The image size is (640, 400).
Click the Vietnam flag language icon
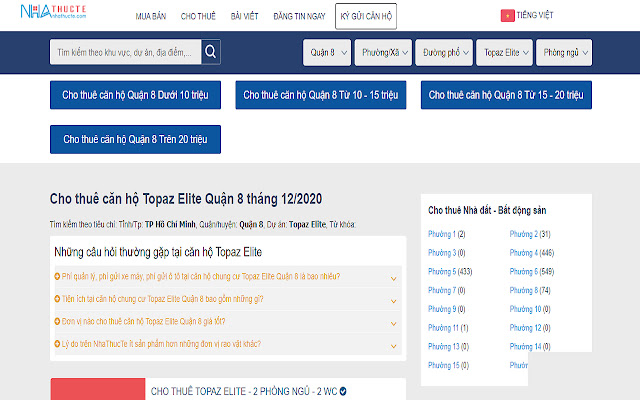507,16
